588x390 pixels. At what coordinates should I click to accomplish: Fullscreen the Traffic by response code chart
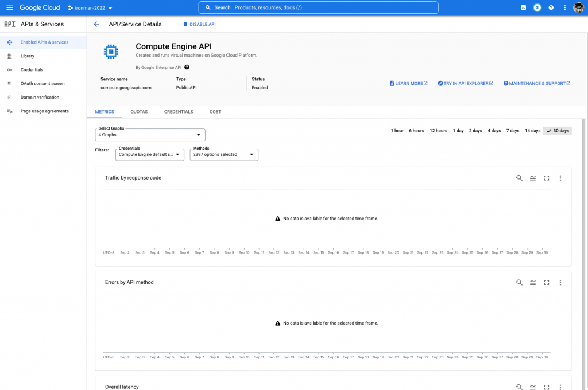coord(547,178)
